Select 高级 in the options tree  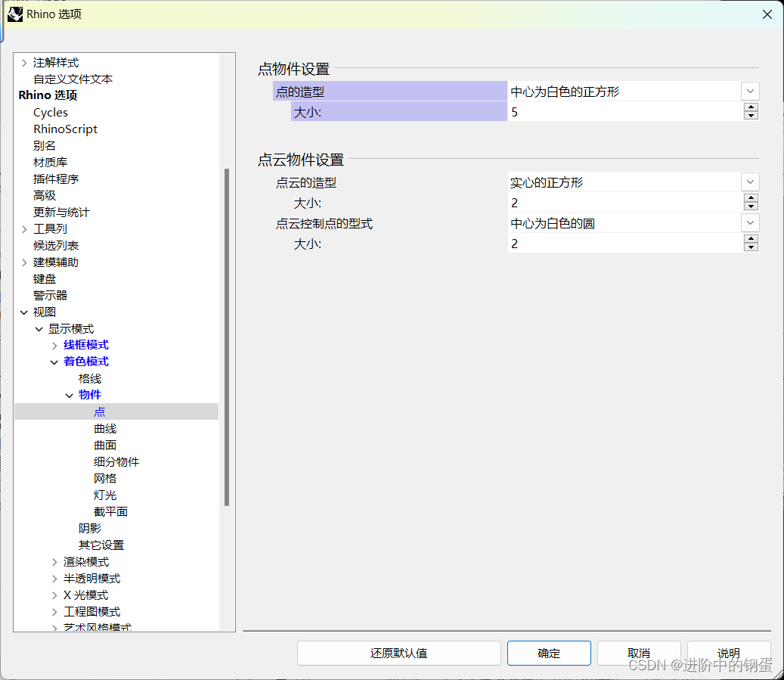point(45,196)
